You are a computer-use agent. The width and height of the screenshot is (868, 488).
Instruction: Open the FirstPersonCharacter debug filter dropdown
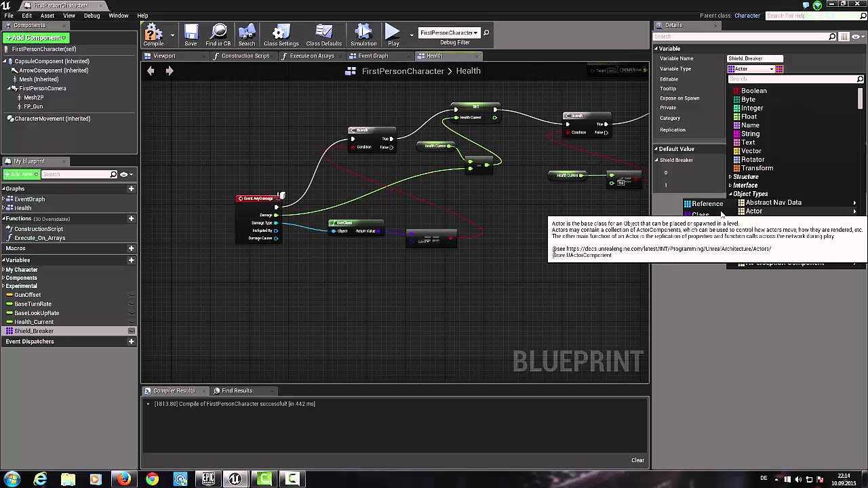pyautogui.click(x=448, y=33)
